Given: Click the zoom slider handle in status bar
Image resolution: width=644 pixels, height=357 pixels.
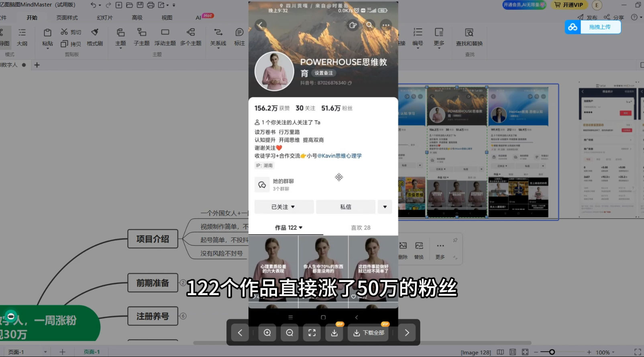Looking at the screenshot, I should click(x=552, y=352).
